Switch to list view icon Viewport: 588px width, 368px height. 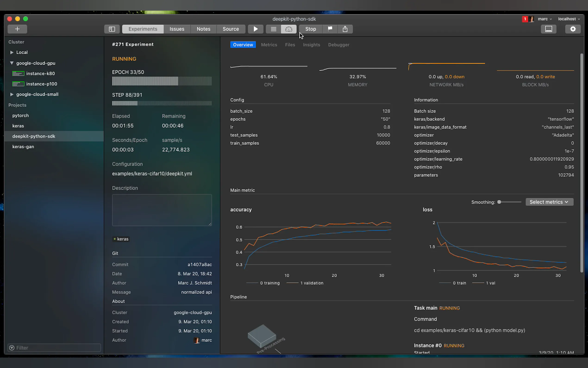pos(273,29)
